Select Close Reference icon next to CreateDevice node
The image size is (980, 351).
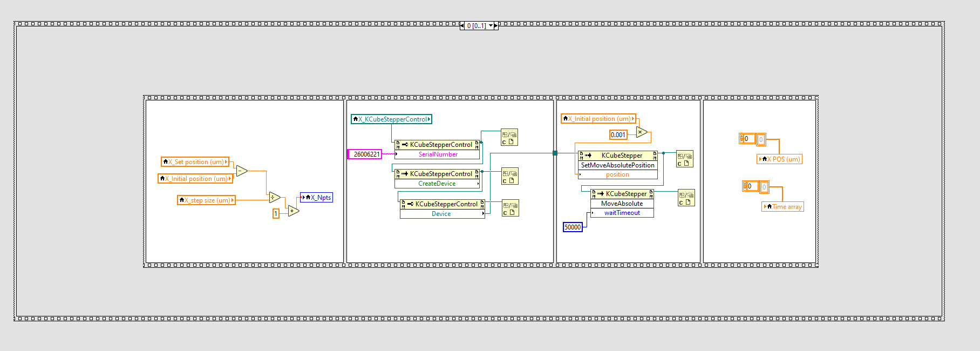(510, 176)
